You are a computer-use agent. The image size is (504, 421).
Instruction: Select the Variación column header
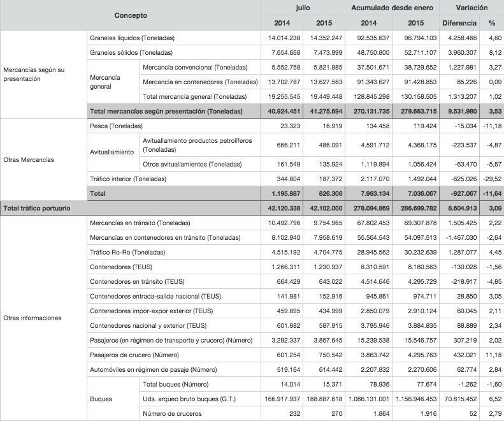[472, 8]
